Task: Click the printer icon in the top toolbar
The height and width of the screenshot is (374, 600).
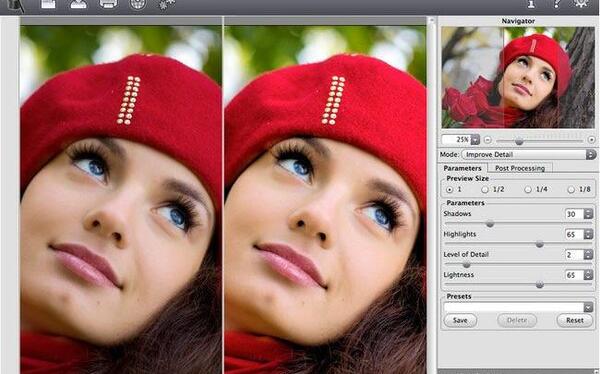Action: coord(108,5)
